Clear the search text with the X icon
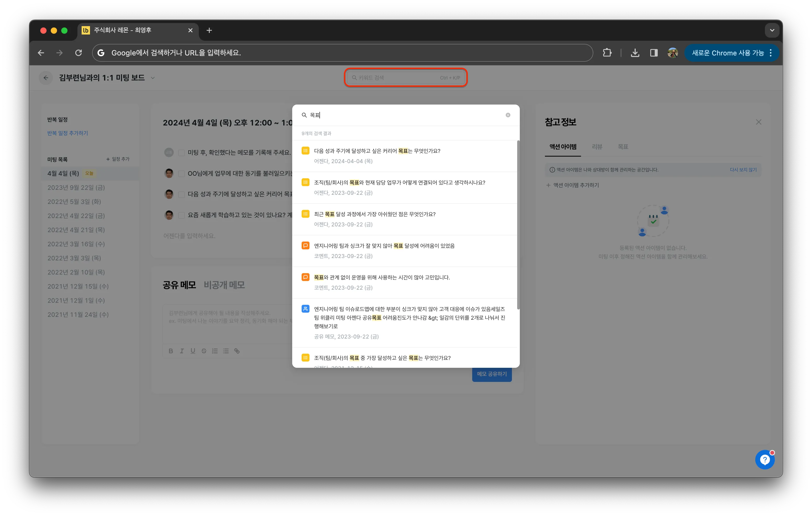812x516 pixels. pos(508,115)
